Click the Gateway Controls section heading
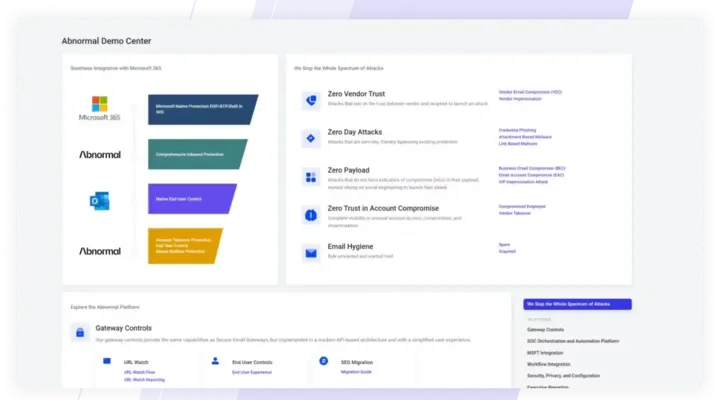 click(123, 328)
